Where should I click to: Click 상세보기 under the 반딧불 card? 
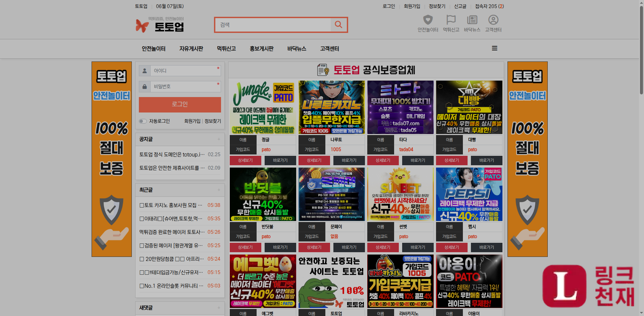click(246, 247)
